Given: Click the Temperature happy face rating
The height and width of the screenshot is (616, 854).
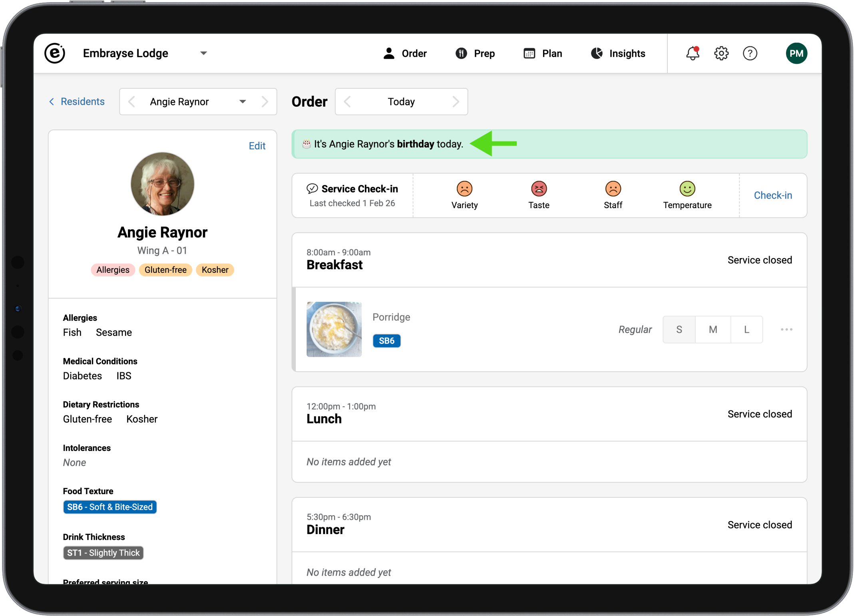Looking at the screenshot, I should (687, 189).
